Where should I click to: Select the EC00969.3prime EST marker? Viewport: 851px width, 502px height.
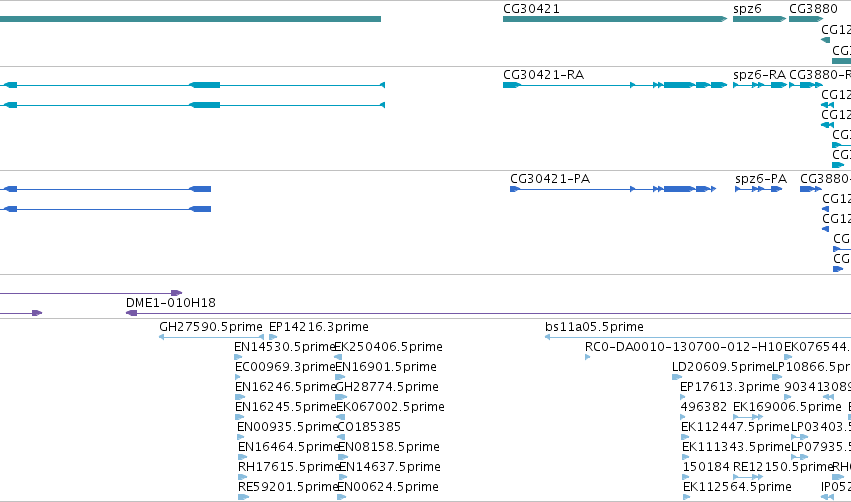(237, 377)
